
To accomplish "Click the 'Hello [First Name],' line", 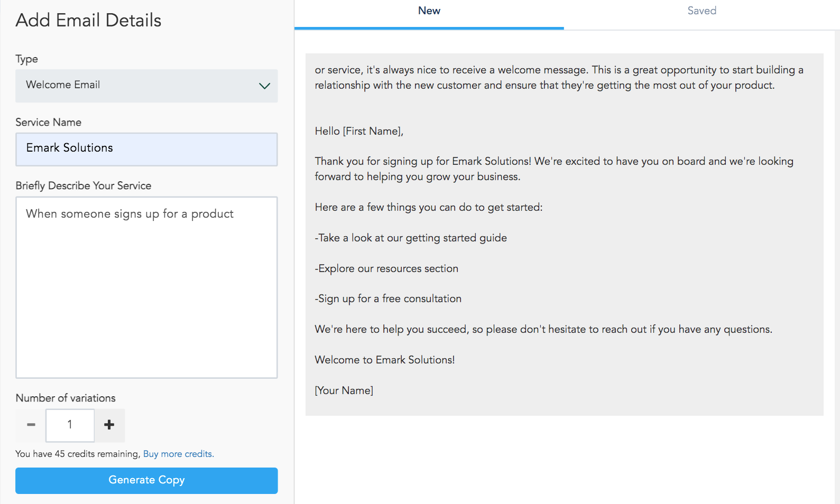I will (359, 131).
